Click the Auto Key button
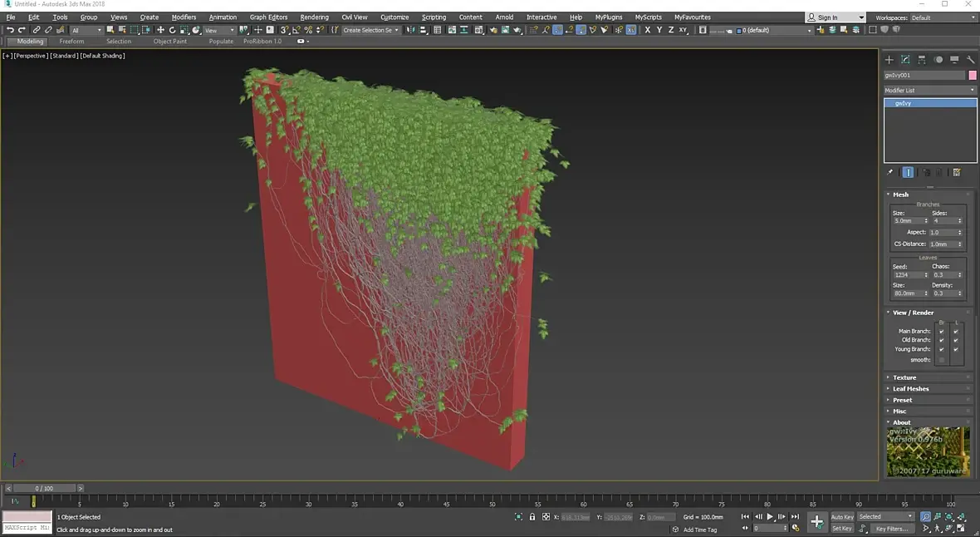980x537 pixels. 842,516
